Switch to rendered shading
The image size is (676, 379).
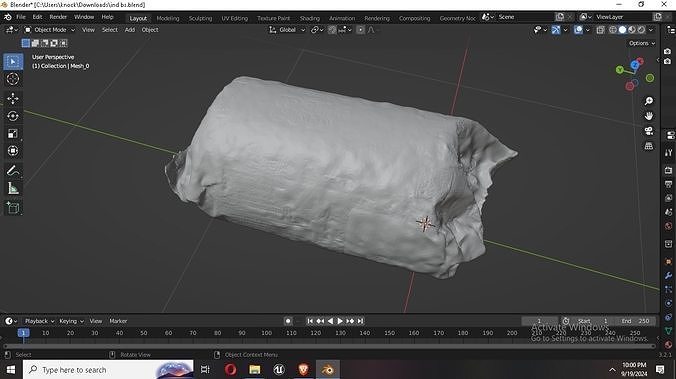click(x=641, y=30)
